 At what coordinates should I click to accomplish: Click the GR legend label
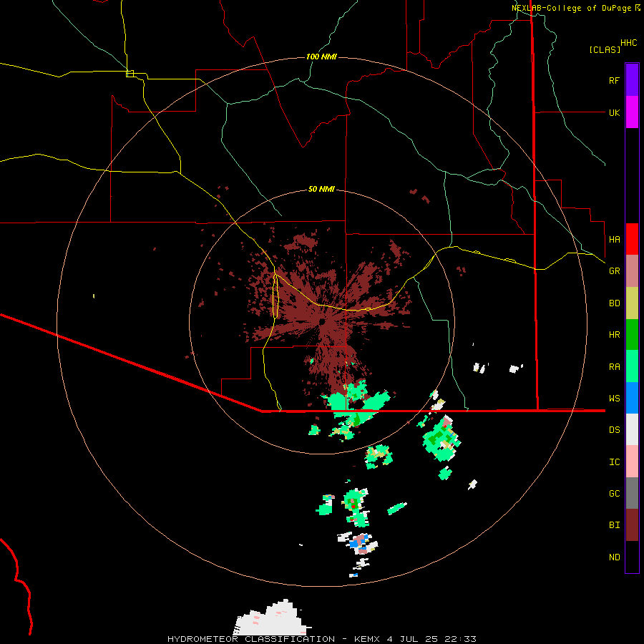(614, 271)
